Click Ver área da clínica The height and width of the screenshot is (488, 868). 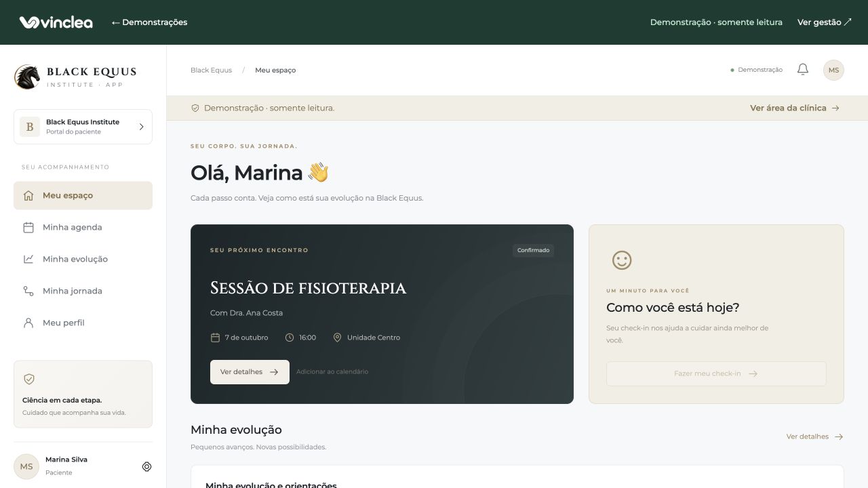(x=795, y=108)
